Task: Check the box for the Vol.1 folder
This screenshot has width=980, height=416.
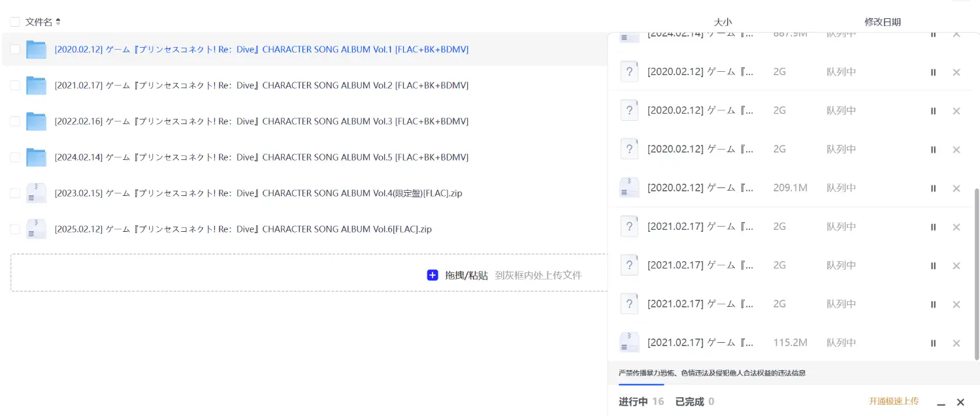Action: pyautogui.click(x=15, y=50)
